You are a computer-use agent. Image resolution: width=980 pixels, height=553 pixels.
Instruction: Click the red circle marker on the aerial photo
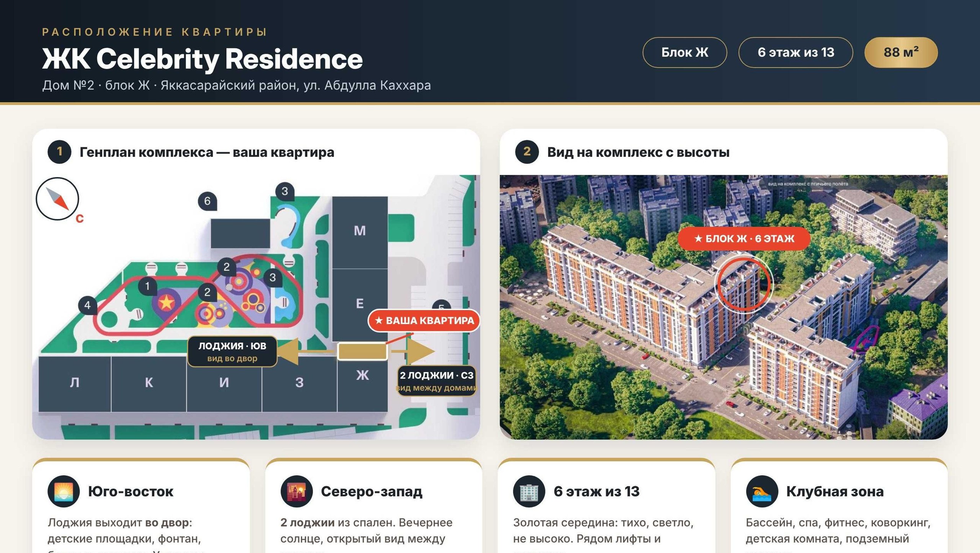click(x=743, y=284)
